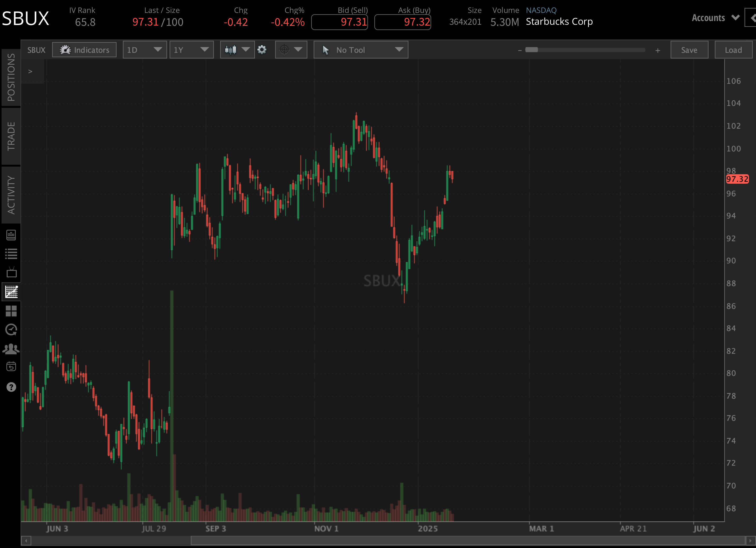This screenshot has height=548, width=756.
Task: Toggle the grid dashboard icon in sidebar
Action: 11,311
